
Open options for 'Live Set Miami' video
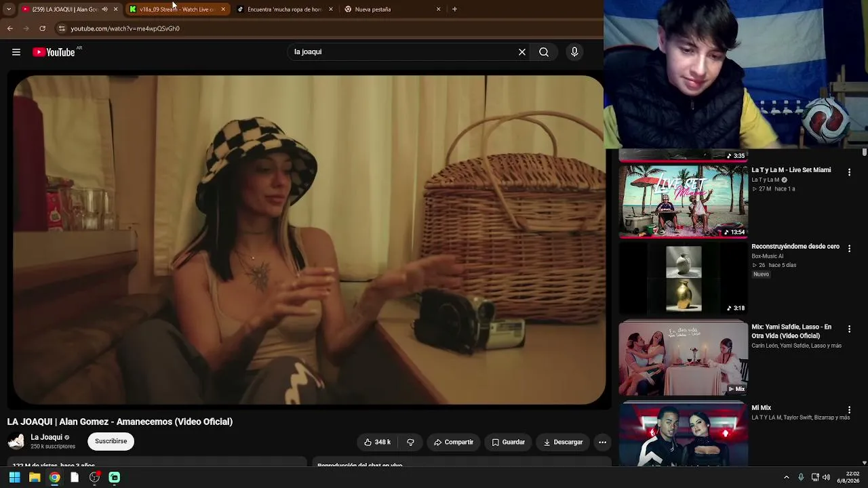pos(849,173)
